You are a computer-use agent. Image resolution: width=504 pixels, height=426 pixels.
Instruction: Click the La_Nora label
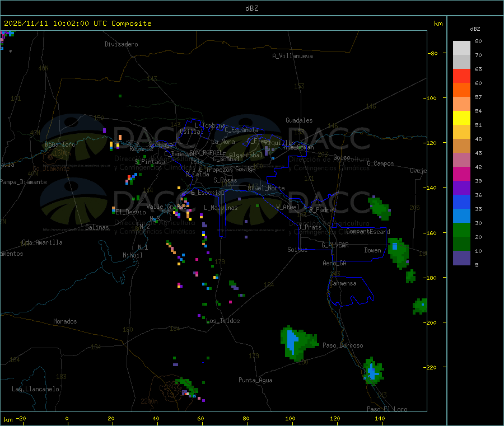[223, 142]
